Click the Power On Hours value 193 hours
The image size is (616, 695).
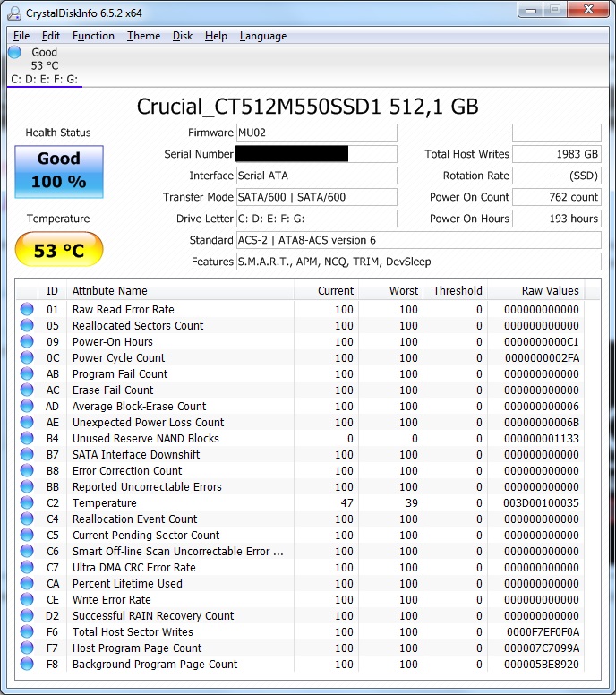pos(557,219)
